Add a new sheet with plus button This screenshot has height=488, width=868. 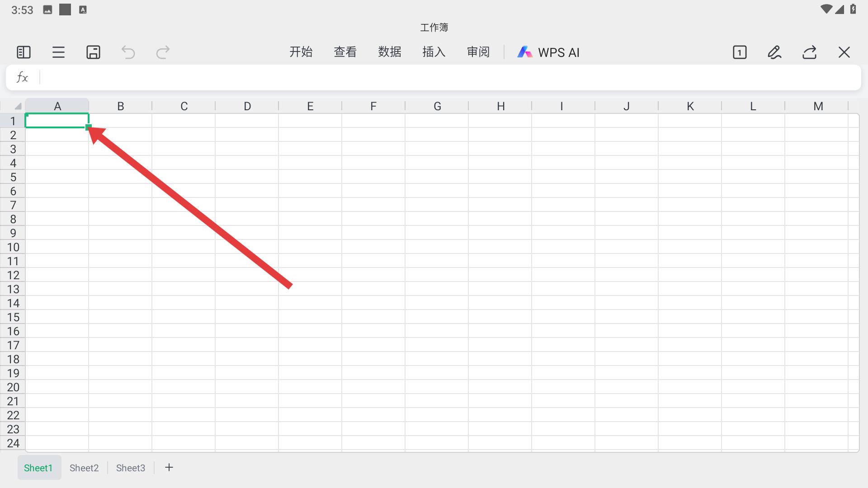169,468
